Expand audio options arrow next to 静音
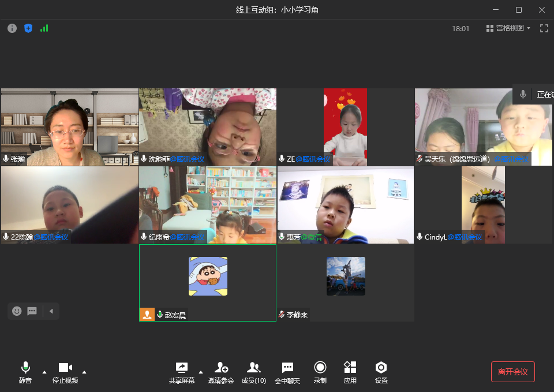The width and height of the screenshot is (554, 392). 44,372
